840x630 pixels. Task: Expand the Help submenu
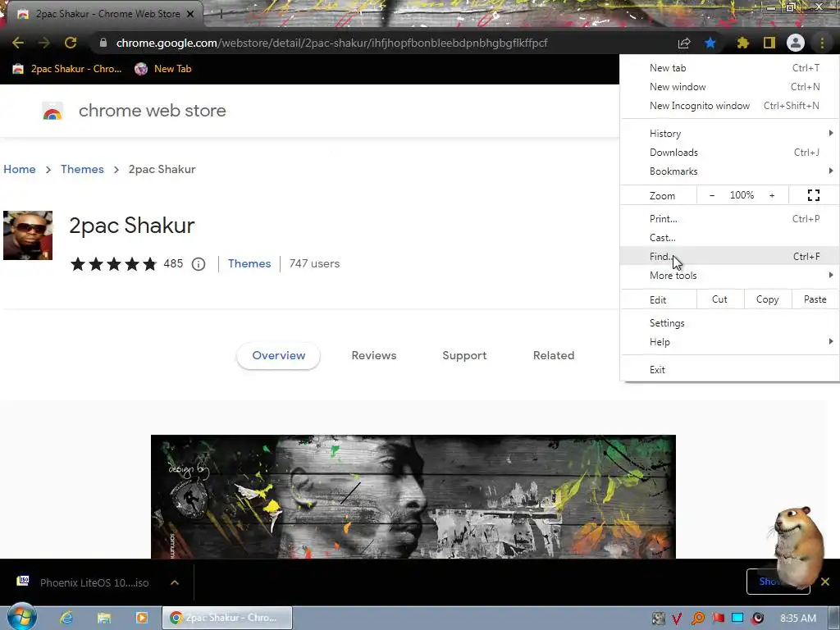[729, 342]
